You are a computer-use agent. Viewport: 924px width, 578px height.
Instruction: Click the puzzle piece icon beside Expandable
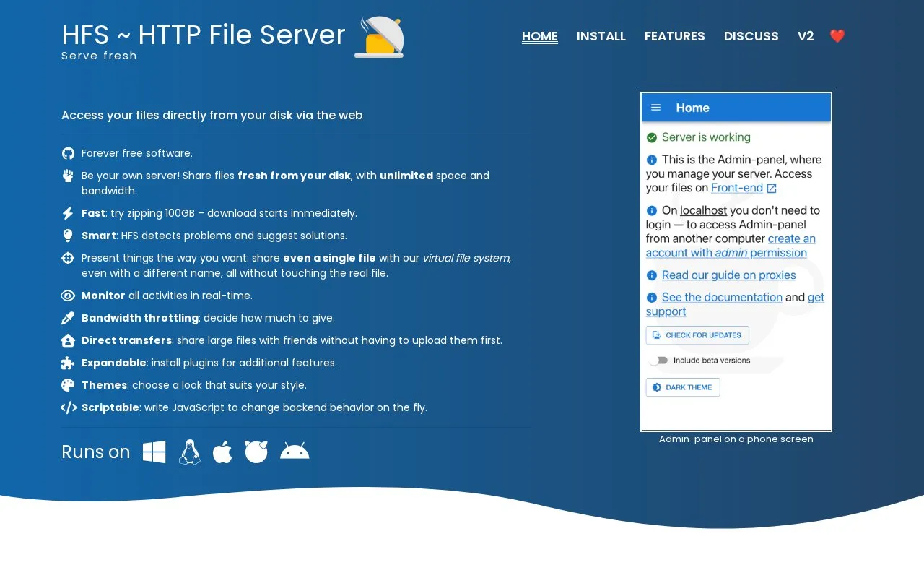coord(68,363)
